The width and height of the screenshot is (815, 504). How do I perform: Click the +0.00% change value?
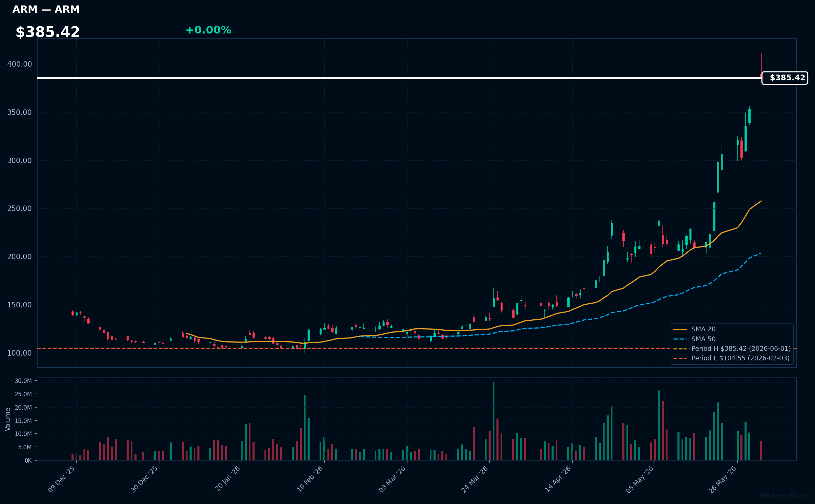point(208,30)
